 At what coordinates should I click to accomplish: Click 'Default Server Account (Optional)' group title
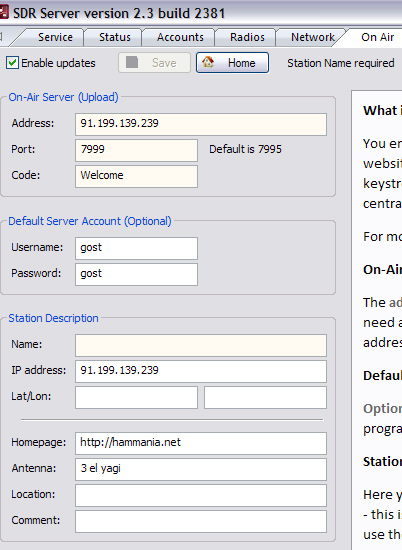coord(90,221)
